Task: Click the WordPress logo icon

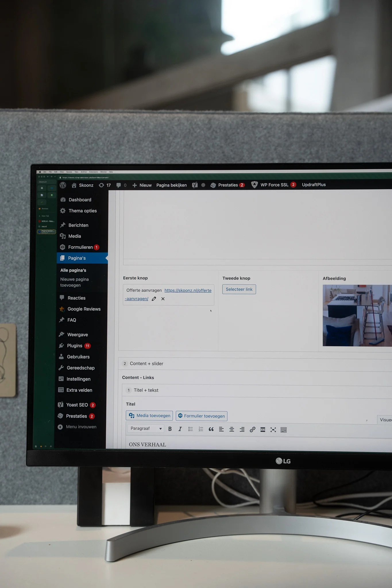Action: click(x=63, y=185)
